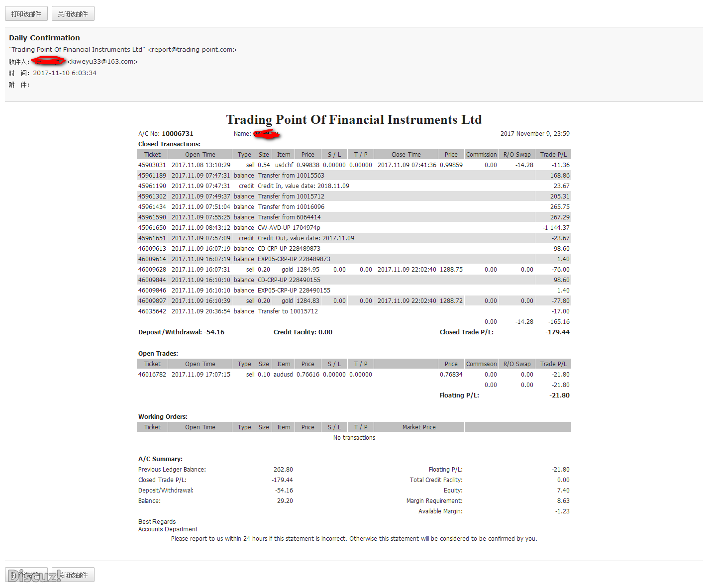Click Margin Requirement value 8.63
708x588 pixels.
click(x=563, y=501)
